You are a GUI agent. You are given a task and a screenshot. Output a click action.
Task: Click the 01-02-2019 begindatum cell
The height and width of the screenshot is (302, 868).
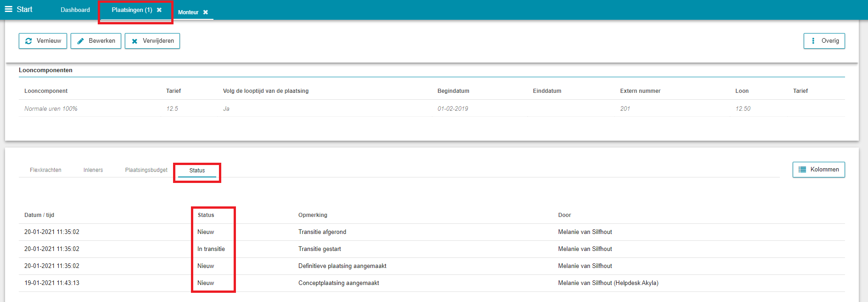[x=453, y=109]
